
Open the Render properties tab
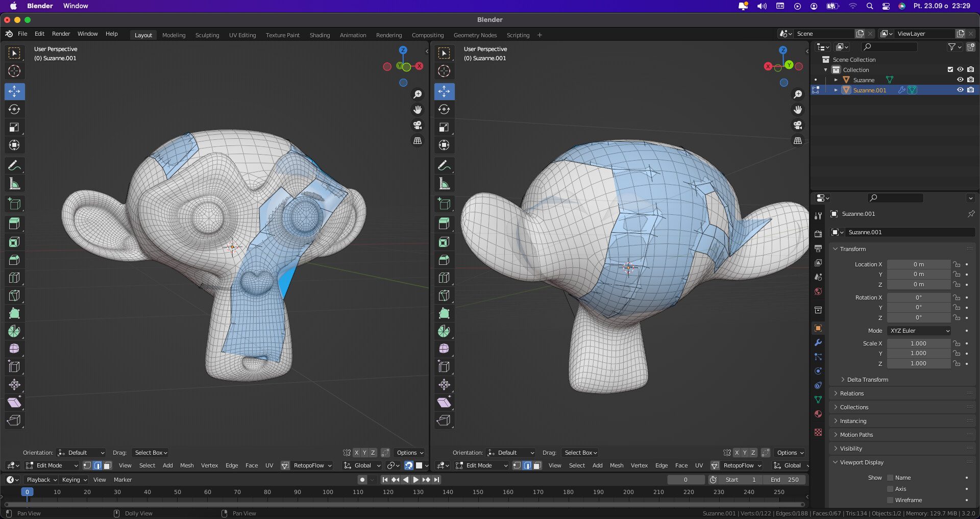[x=818, y=234]
